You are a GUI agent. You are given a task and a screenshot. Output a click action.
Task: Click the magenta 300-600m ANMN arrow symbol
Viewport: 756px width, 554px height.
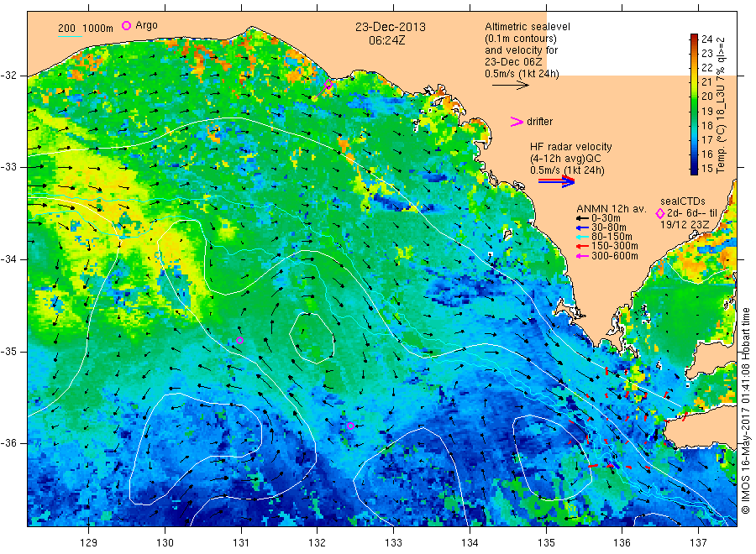[582, 256]
